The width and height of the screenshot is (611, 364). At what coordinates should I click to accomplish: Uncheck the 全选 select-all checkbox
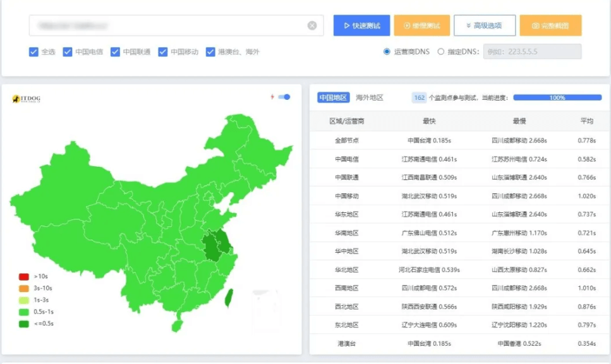33,52
